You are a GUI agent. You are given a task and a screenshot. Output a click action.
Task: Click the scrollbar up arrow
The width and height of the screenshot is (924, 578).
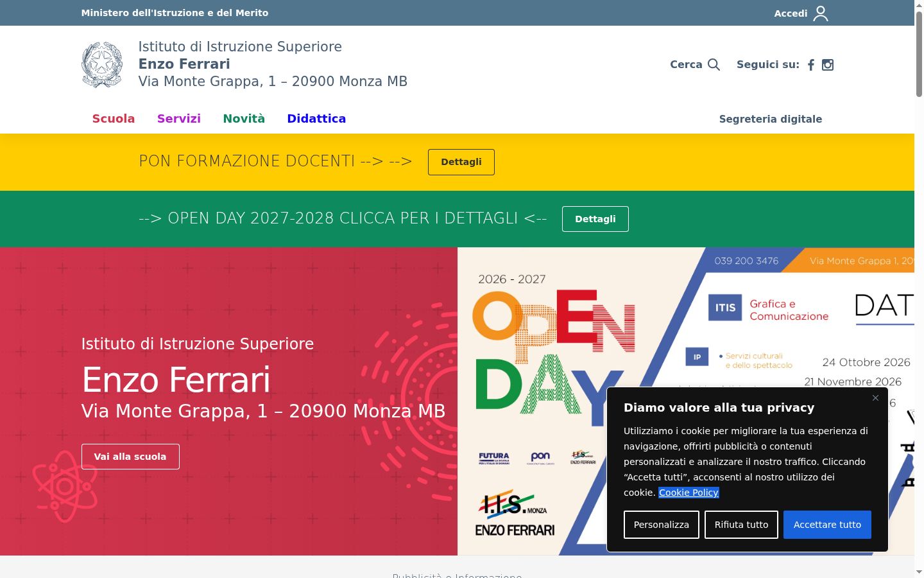919,4
